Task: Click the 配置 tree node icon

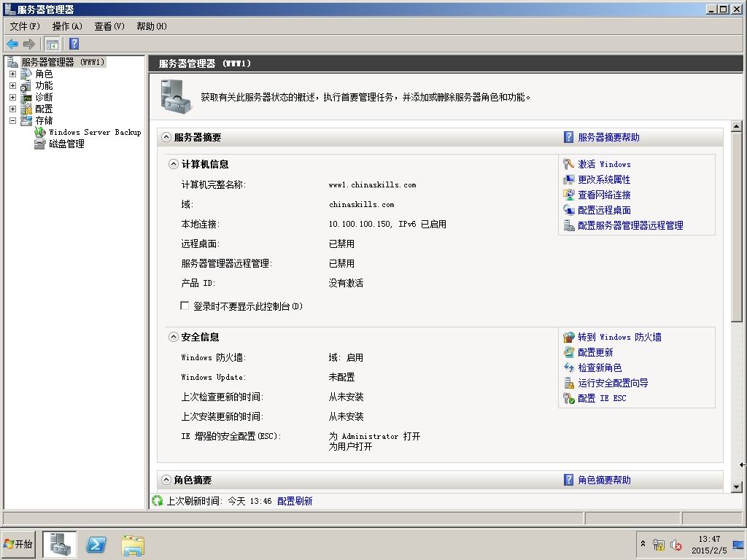Action: [x=27, y=109]
